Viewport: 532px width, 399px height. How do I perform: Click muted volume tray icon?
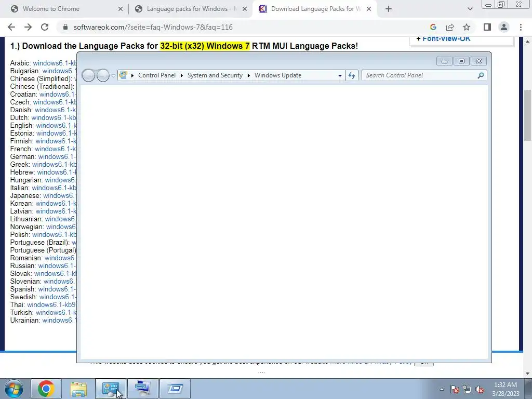click(x=480, y=389)
